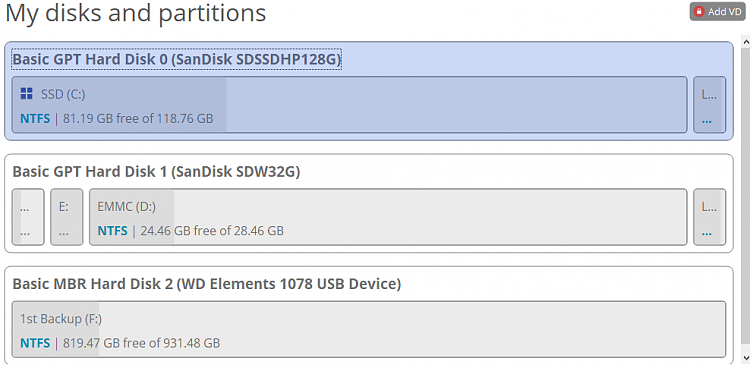The width and height of the screenshot is (750, 368).
Task: Select the SSD (C:) partition block
Action: pyautogui.click(x=349, y=105)
